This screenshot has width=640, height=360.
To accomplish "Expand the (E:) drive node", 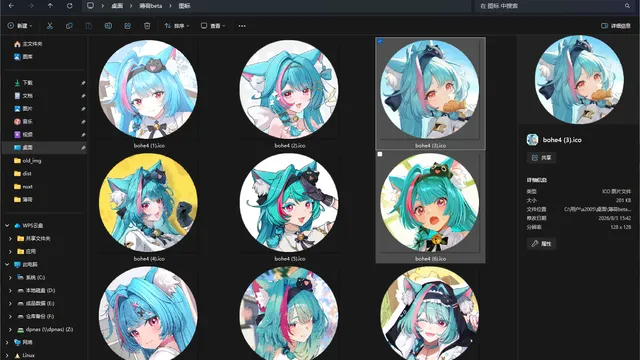I will 11,304.
